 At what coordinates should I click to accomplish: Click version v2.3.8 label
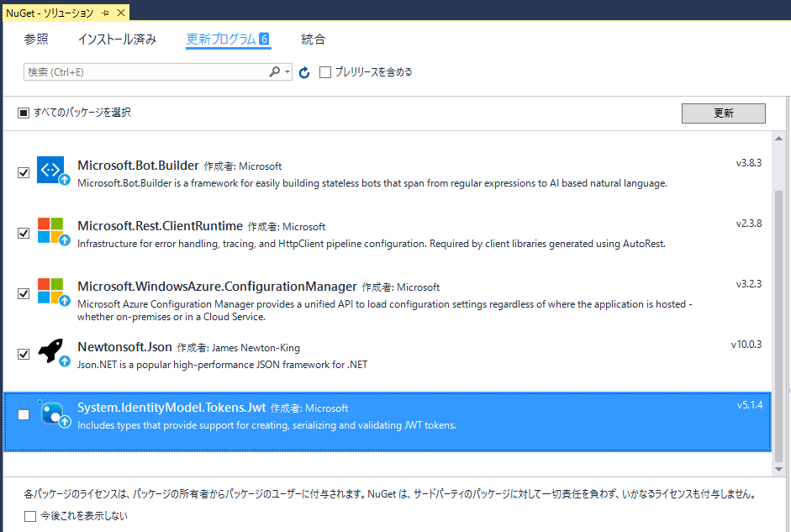[x=749, y=224]
